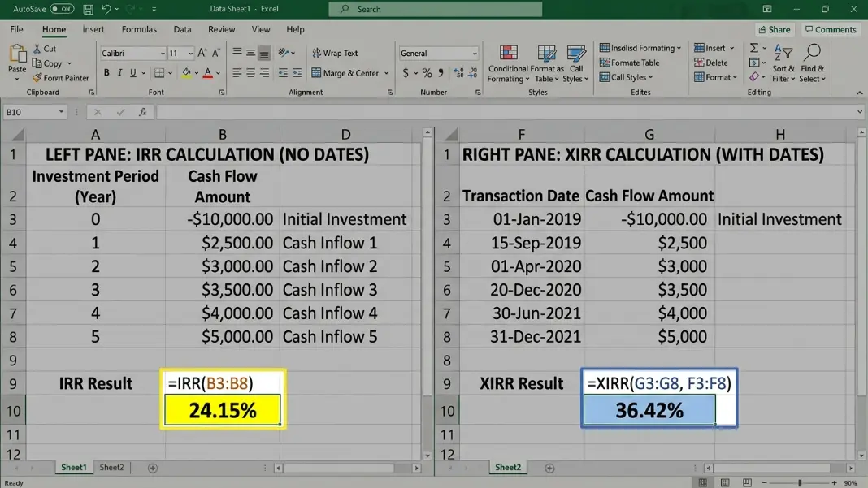Center align text horizontally
This screenshot has width=868, height=488.
(251, 73)
